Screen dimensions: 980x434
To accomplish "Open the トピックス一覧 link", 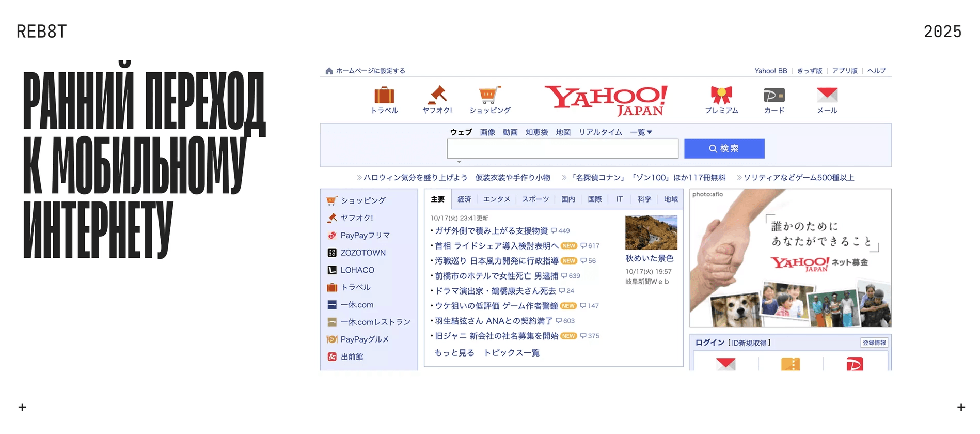I will tap(512, 353).
